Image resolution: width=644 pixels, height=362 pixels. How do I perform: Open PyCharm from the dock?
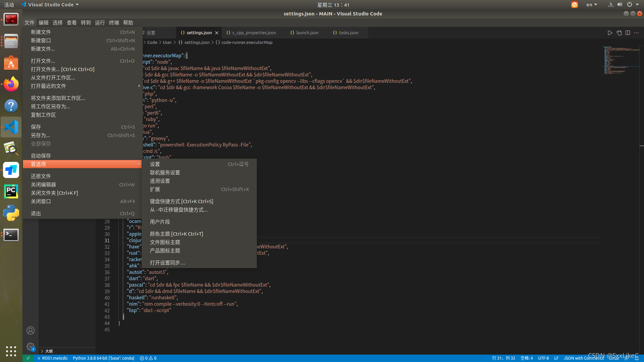[x=11, y=191]
